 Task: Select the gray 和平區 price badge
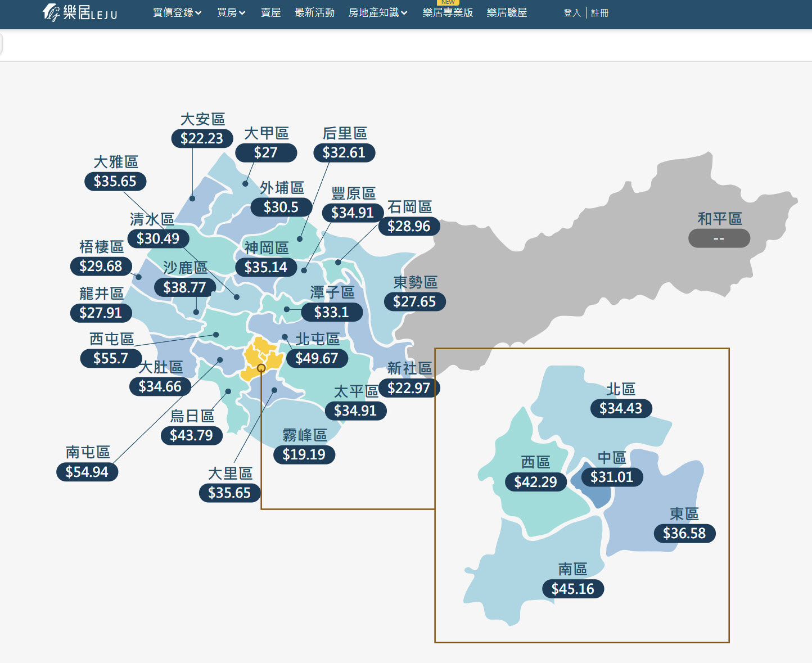[719, 238]
